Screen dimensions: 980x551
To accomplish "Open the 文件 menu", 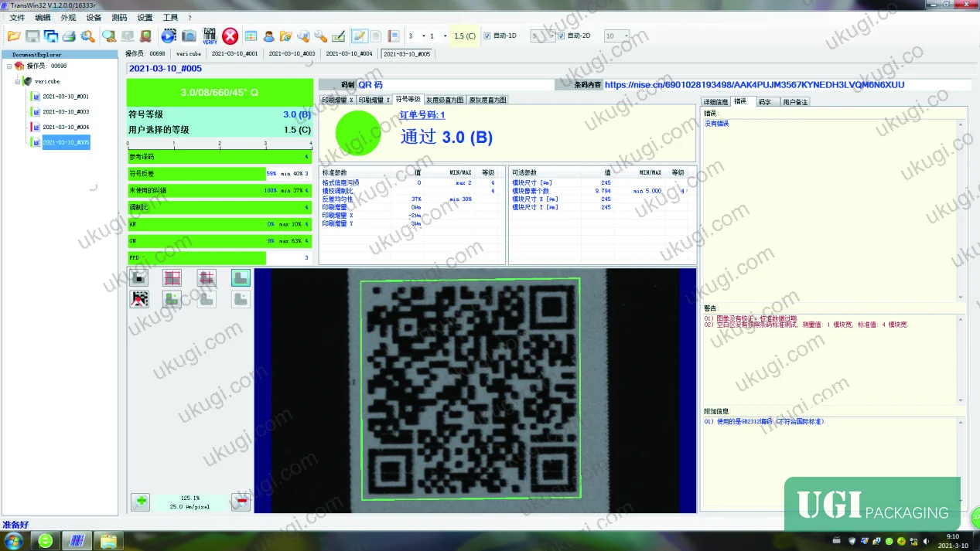I will (x=17, y=17).
